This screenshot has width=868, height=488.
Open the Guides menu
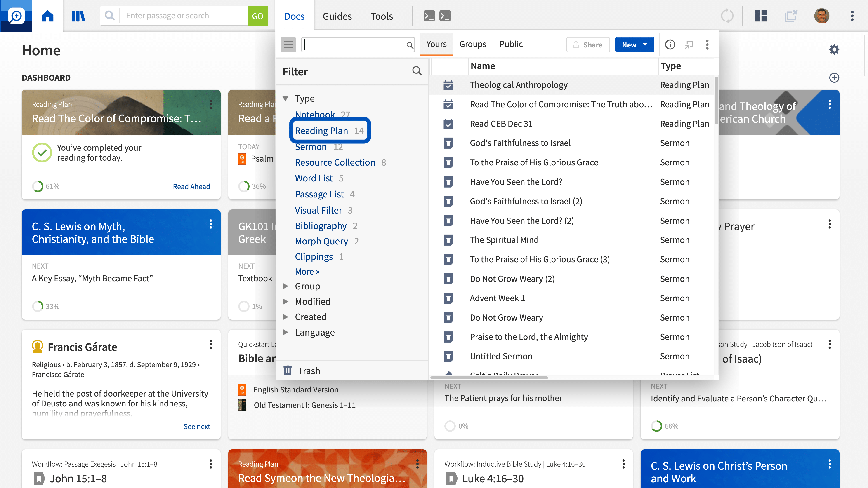(337, 16)
